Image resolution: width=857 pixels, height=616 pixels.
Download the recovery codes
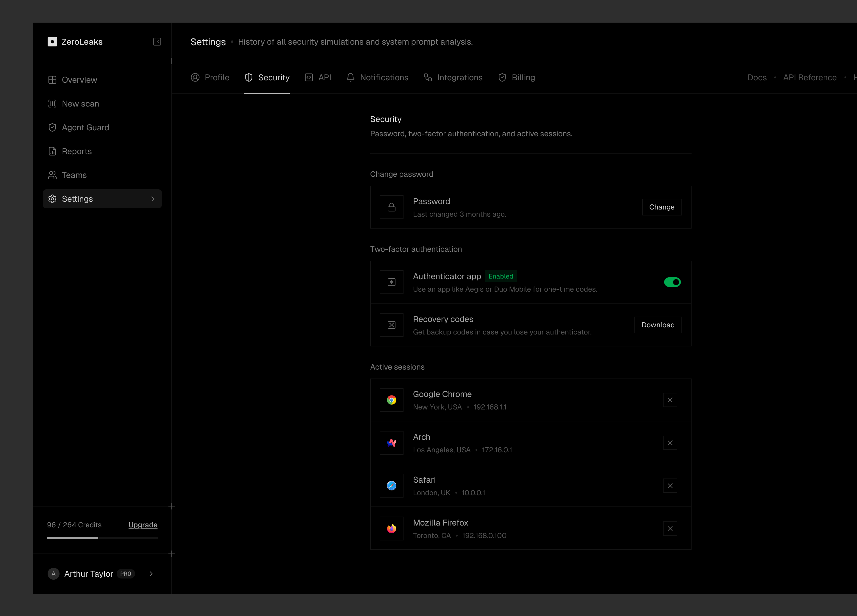tap(658, 325)
